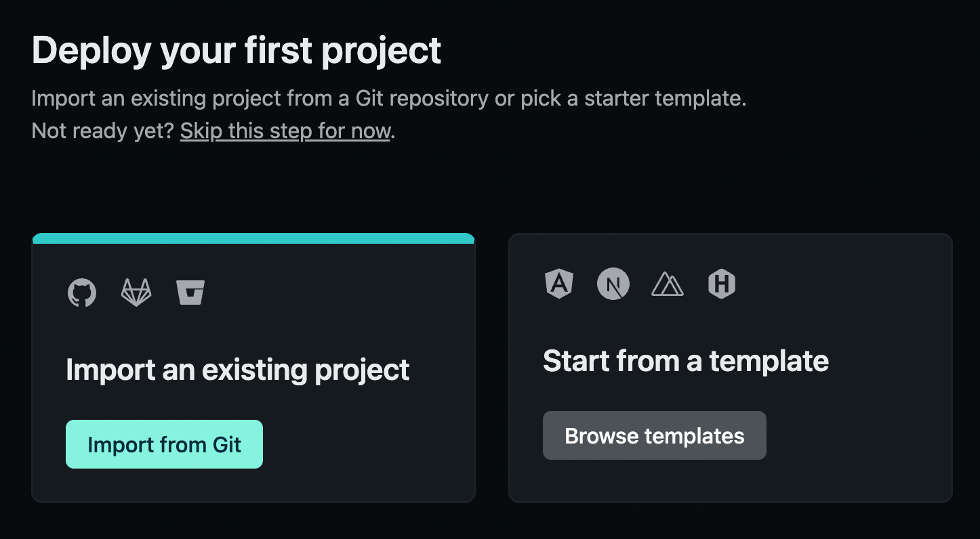Click the Deploy your first project title
980x539 pixels.
(x=237, y=51)
